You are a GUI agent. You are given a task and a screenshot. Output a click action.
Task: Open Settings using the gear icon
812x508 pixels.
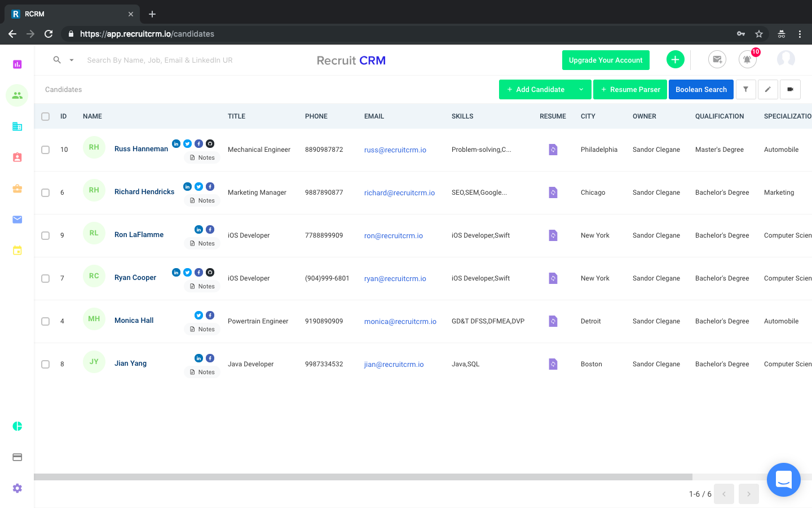(17, 488)
